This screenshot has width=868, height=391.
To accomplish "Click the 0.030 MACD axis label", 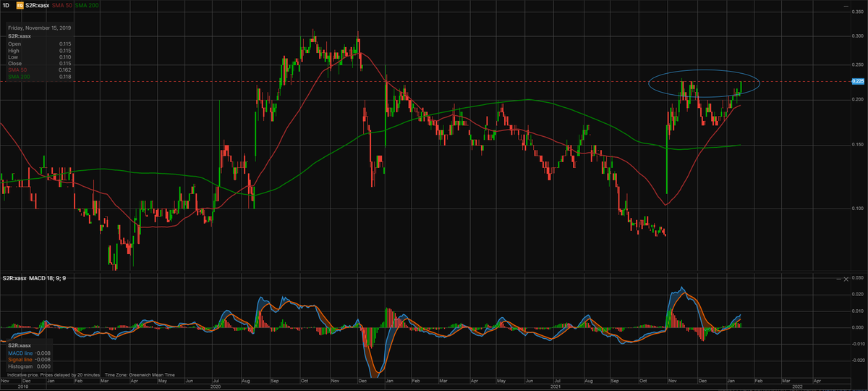I will 859,277.
